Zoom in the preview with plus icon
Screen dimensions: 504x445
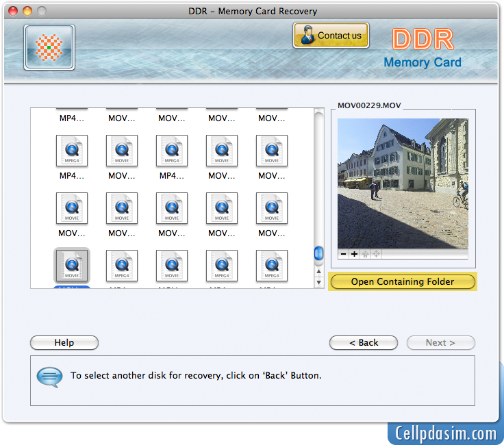(354, 254)
